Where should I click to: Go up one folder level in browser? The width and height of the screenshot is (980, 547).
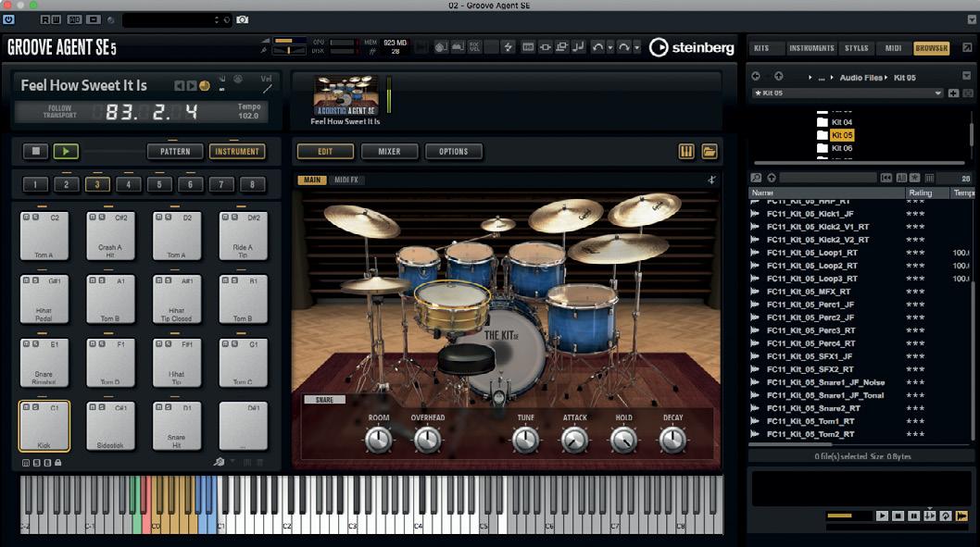779,76
